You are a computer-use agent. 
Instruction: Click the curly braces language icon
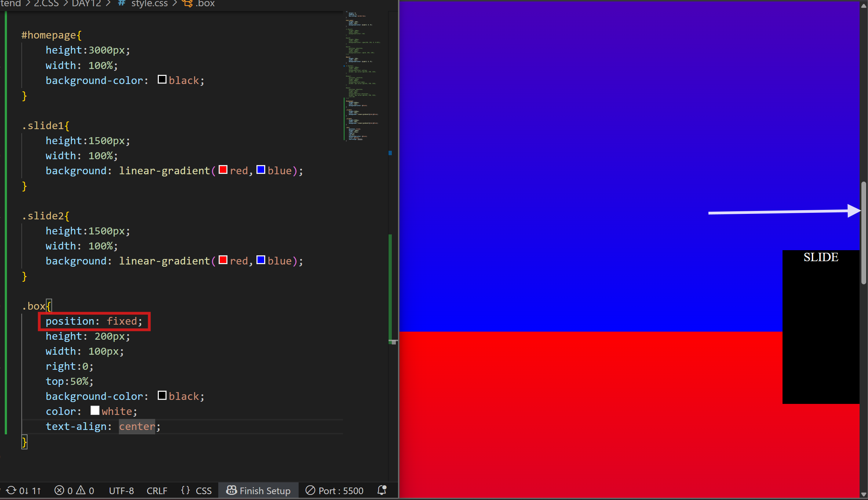pos(186,490)
